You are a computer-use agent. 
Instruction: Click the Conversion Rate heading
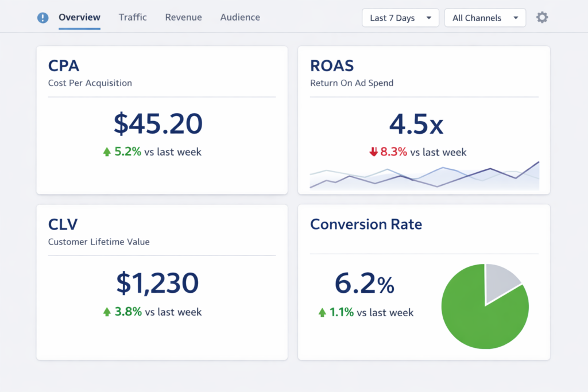pyautogui.click(x=366, y=224)
